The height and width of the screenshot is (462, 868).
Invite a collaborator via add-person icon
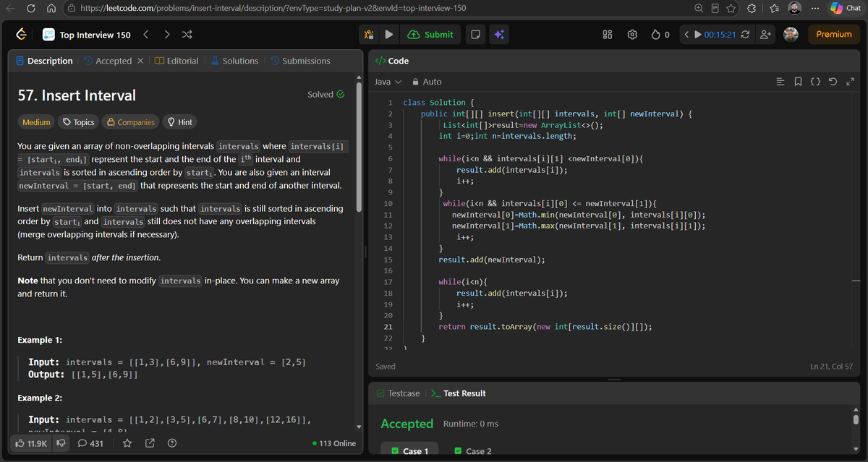coord(766,34)
